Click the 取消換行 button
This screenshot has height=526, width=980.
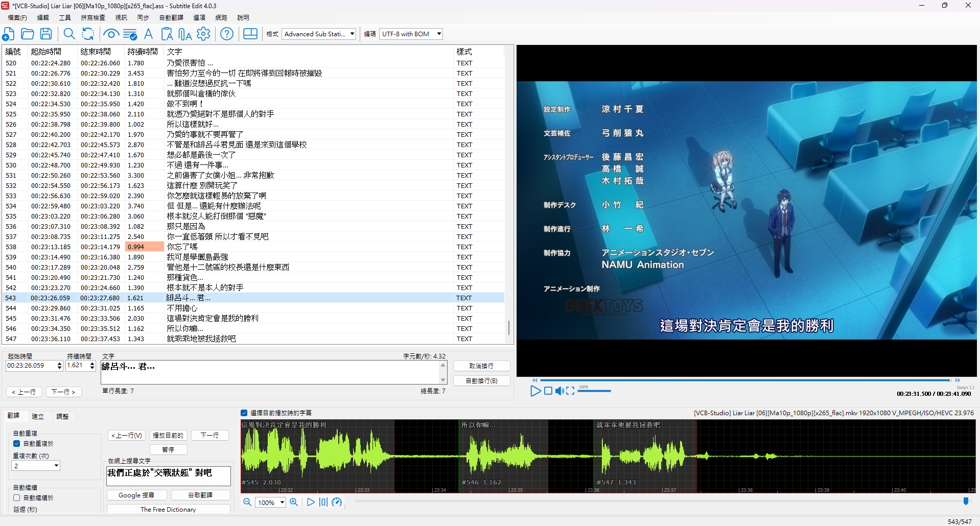[481, 366]
